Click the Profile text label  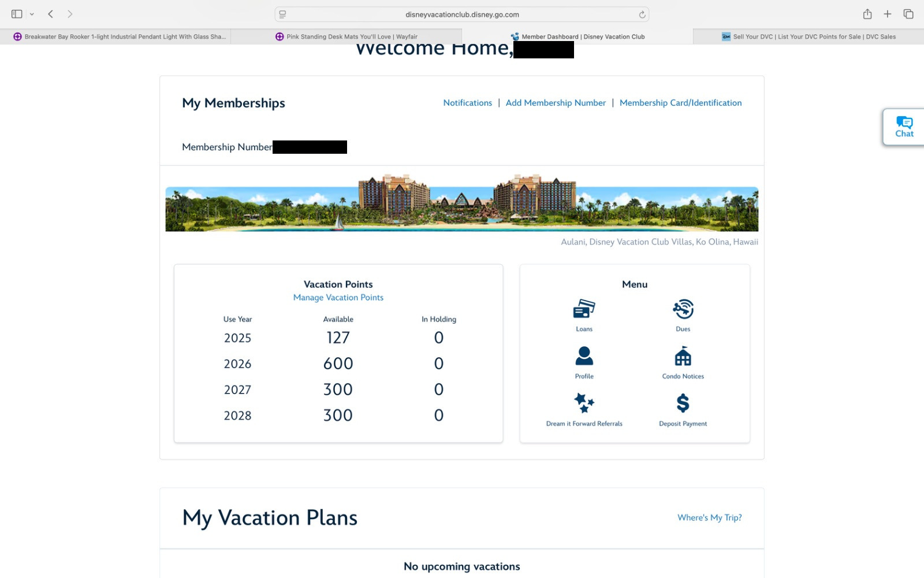(x=584, y=376)
